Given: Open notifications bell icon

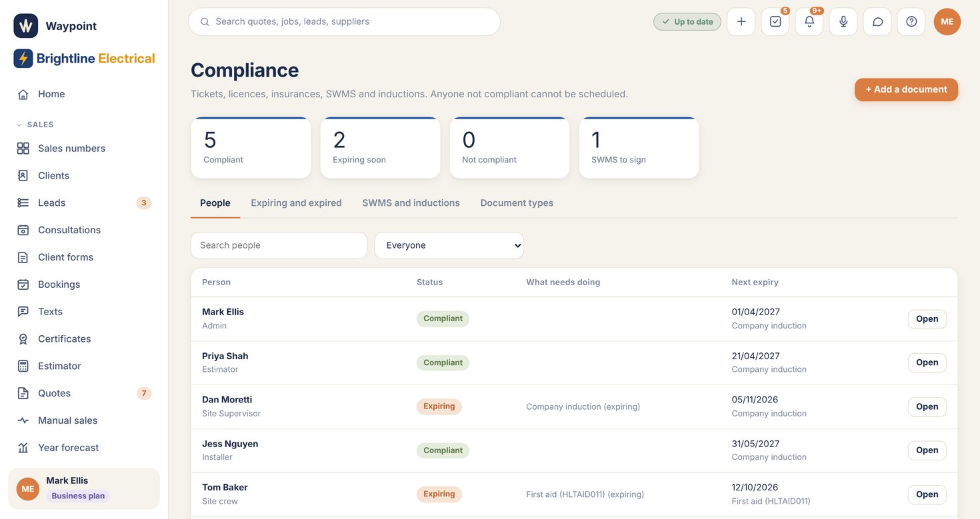Looking at the screenshot, I should (809, 22).
